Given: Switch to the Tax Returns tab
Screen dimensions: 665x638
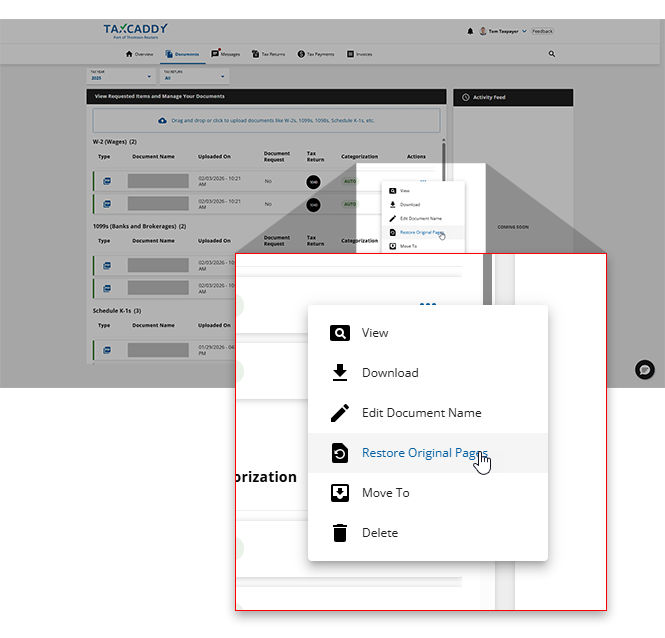Looking at the screenshot, I should pyautogui.click(x=268, y=54).
